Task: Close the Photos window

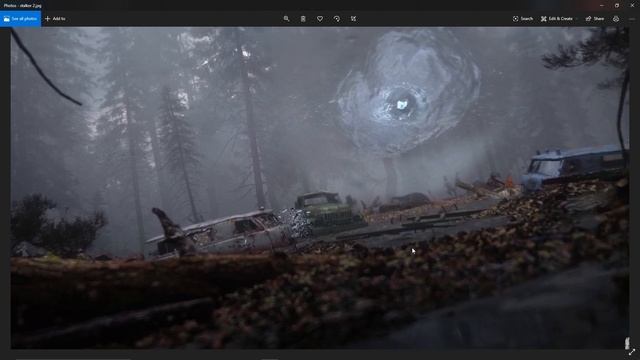Action: coord(632,5)
